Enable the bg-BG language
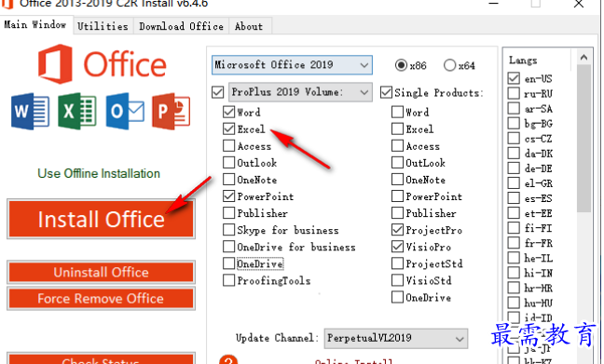This screenshot has height=364, width=604. click(514, 123)
